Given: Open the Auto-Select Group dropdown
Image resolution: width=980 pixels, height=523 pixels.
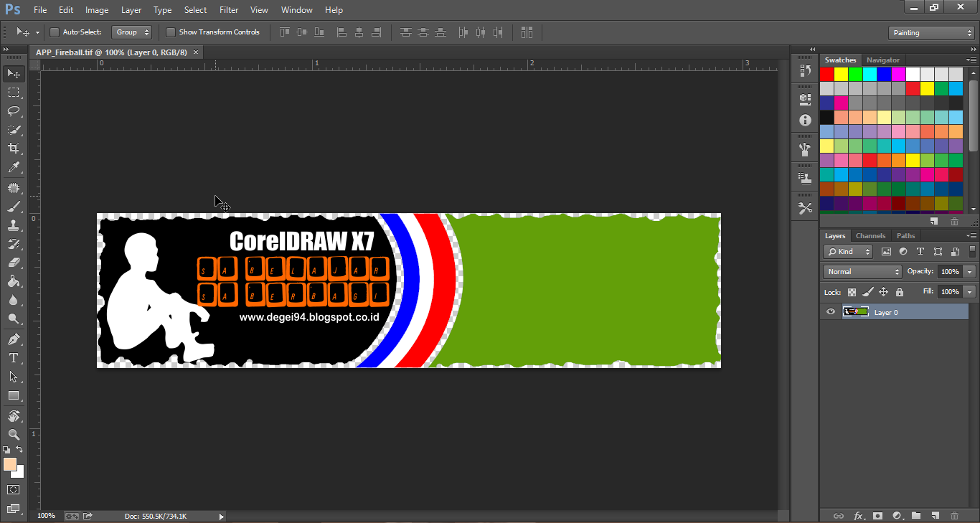Looking at the screenshot, I should (132, 32).
